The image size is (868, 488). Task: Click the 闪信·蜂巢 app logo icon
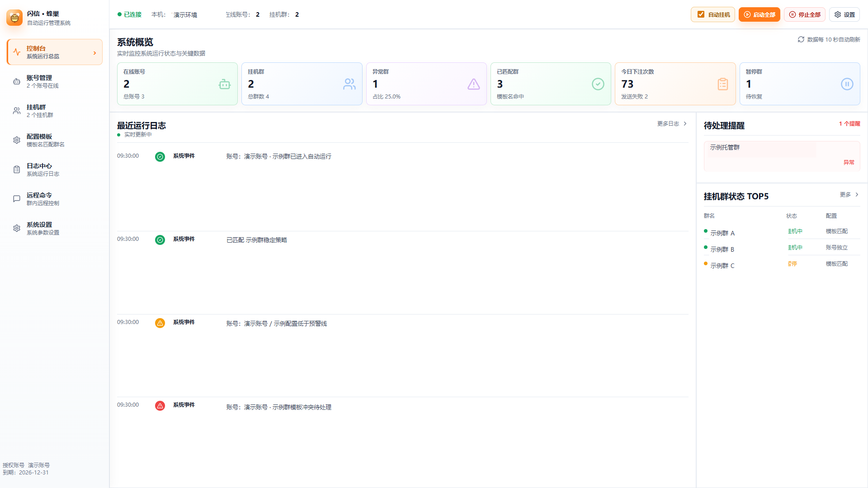point(14,18)
